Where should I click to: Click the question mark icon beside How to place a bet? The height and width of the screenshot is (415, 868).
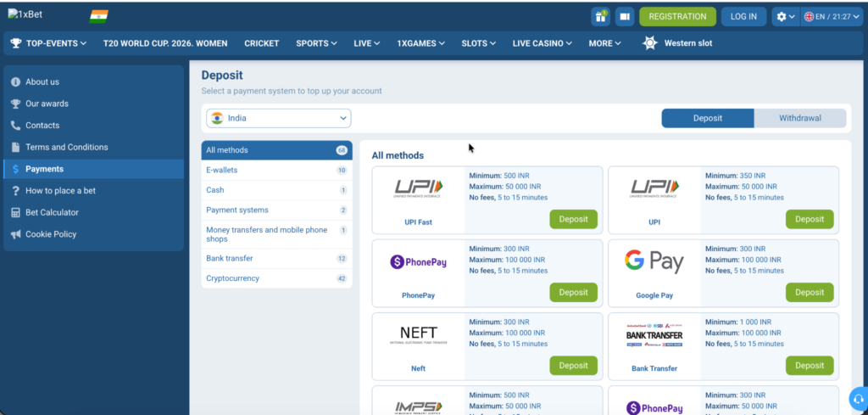point(15,191)
